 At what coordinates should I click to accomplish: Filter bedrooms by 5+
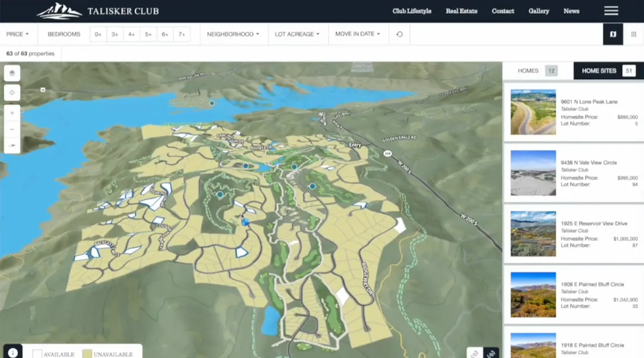click(x=148, y=34)
